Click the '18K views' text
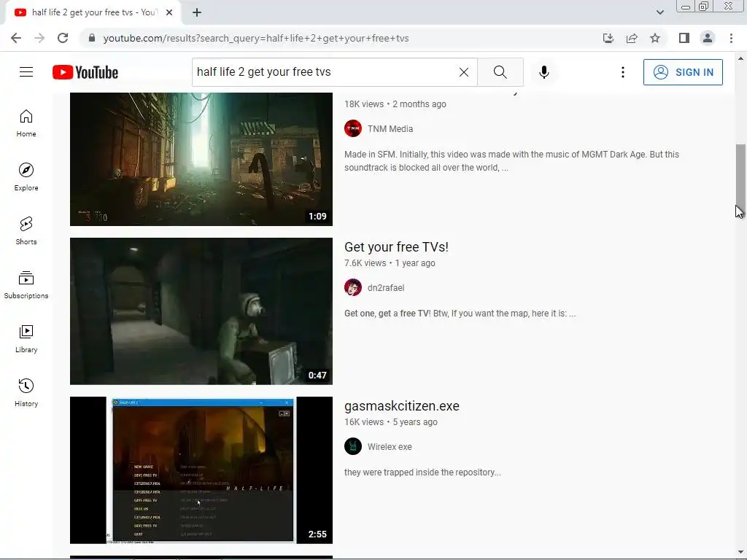This screenshot has width=747, height=560. click(364, 104)
